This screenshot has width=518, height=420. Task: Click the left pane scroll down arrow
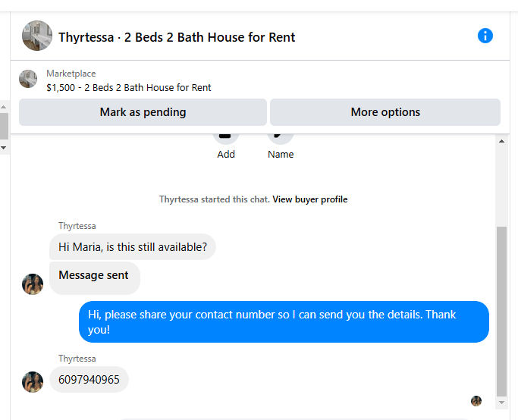[x=4, y=147]
